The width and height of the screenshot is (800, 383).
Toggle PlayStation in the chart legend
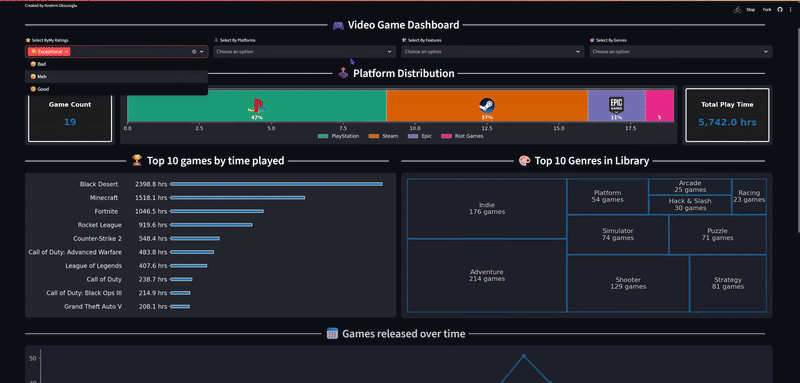pos(338,136)
